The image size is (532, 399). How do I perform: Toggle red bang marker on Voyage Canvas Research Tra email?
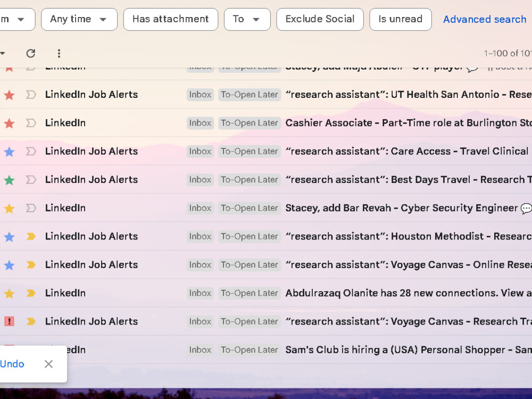click(9, 321)
